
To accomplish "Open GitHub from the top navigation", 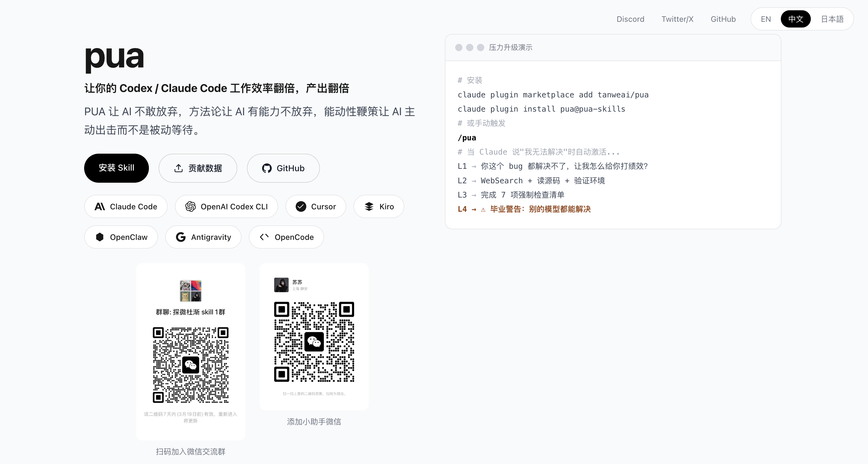I will click(723, 19).
